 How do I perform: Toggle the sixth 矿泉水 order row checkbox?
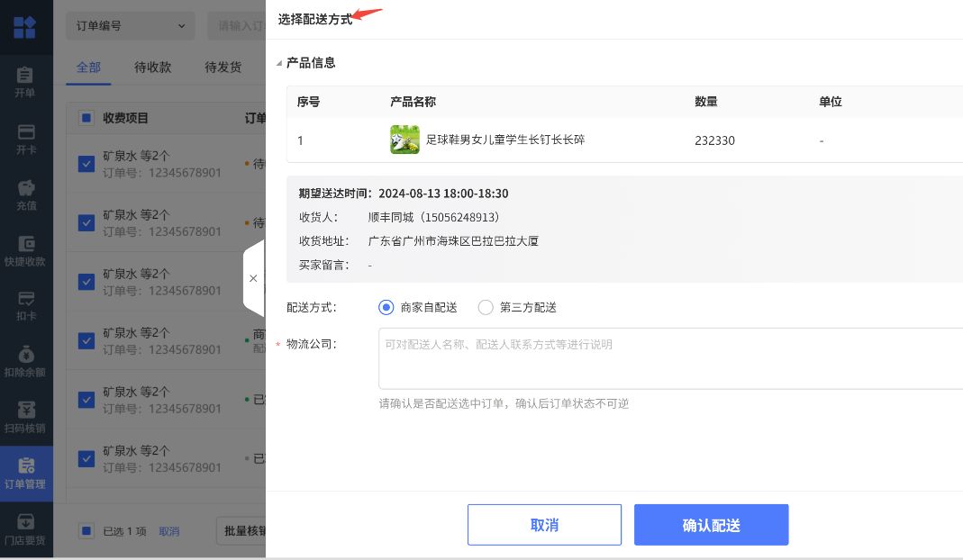pyautogui.click(x=86, y=458)
